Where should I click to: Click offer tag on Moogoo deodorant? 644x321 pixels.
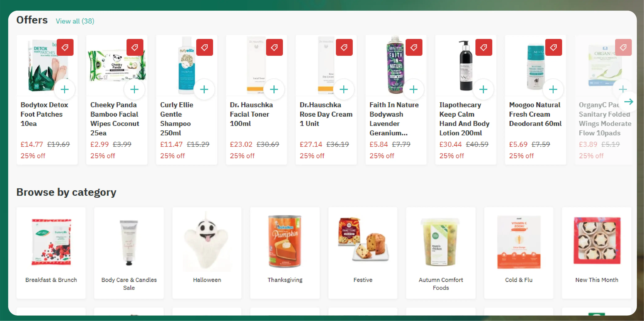click(553, 47)
